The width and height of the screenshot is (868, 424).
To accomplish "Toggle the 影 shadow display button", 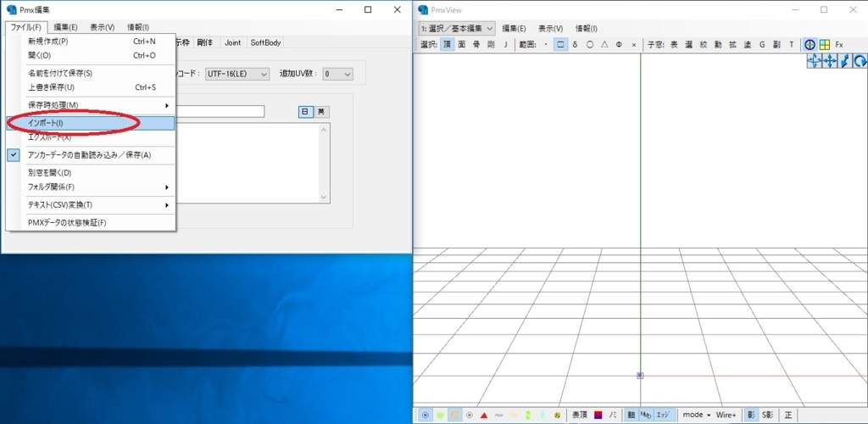I will coord(751,415).
